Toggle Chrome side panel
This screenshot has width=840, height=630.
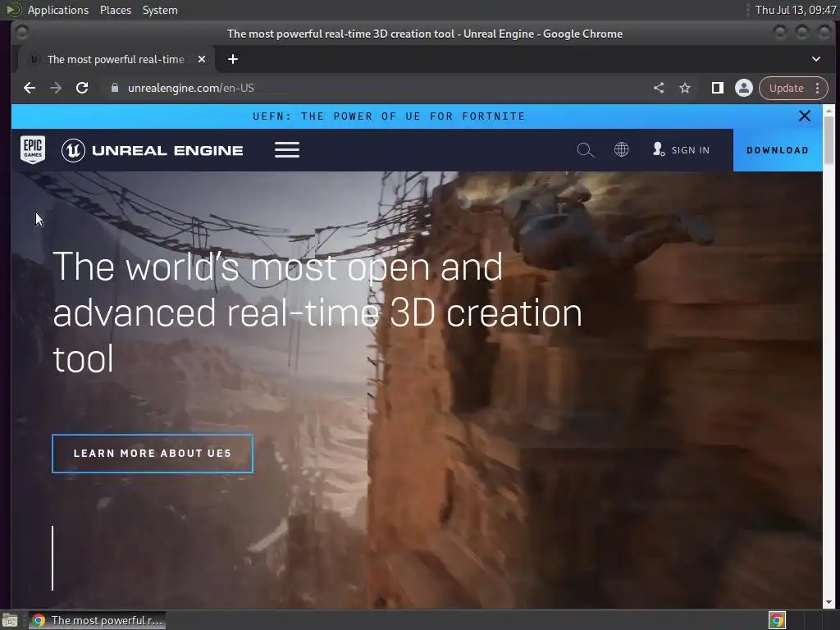pos(717,88)
